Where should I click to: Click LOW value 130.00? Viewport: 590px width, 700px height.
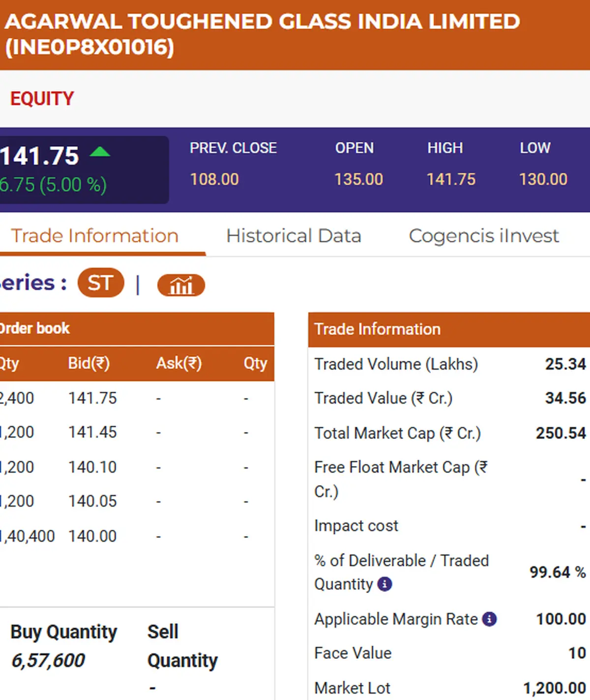tap(543, 179)
